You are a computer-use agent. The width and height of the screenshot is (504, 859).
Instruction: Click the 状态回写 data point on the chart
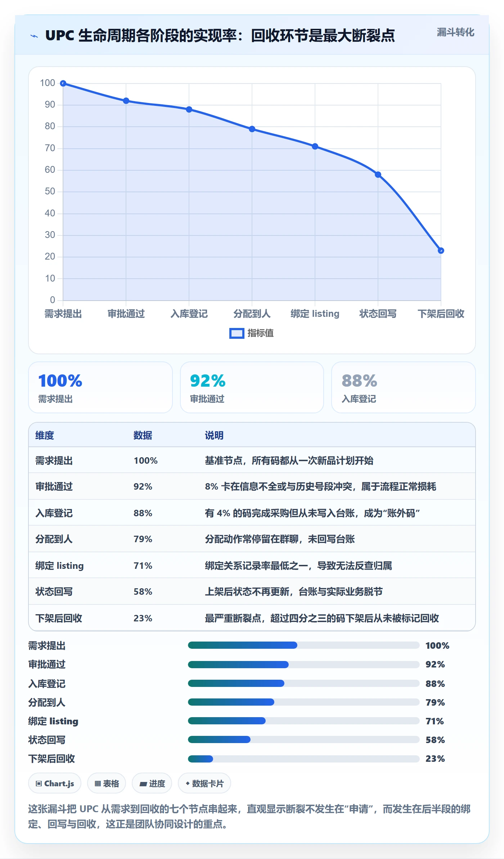(x=378, y=175)
